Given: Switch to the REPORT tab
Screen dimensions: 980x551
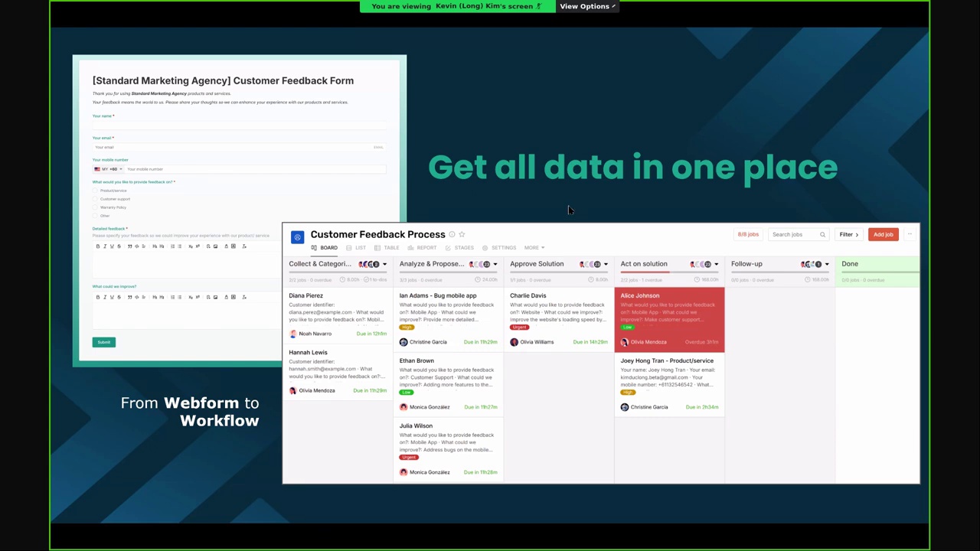Looking at the screenshot, I should point(422,248).
